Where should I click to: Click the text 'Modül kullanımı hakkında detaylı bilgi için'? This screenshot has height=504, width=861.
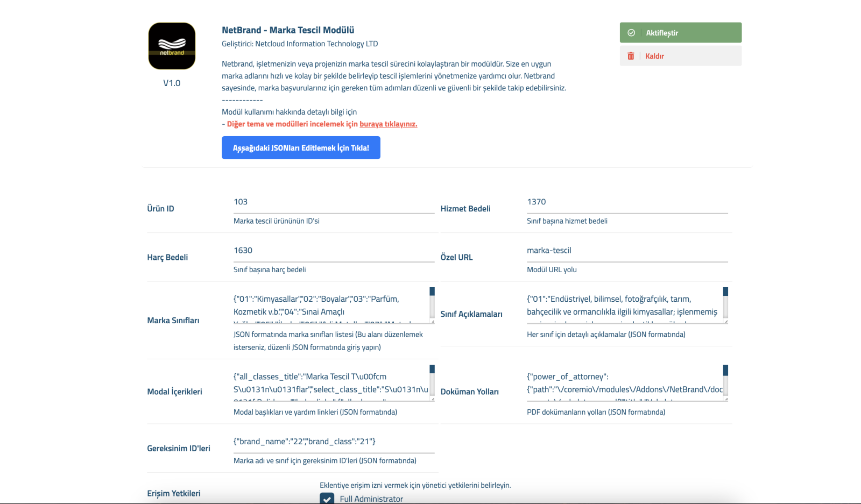290,112
